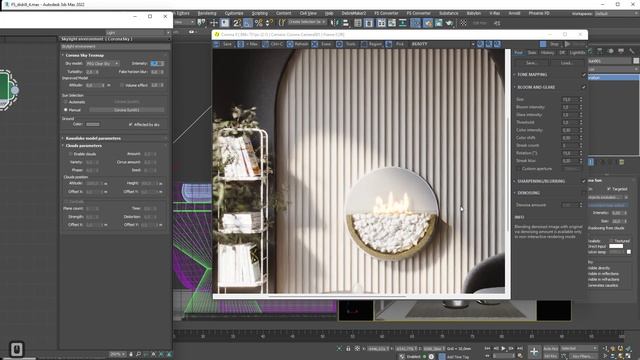Stop the Corona render
640x360 pixels.
tap(550, 44)
